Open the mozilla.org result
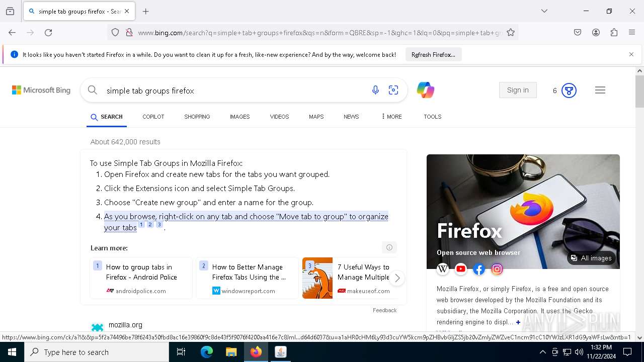The height and width of the screenshot is (362, 644). click(x=125, y=325)
